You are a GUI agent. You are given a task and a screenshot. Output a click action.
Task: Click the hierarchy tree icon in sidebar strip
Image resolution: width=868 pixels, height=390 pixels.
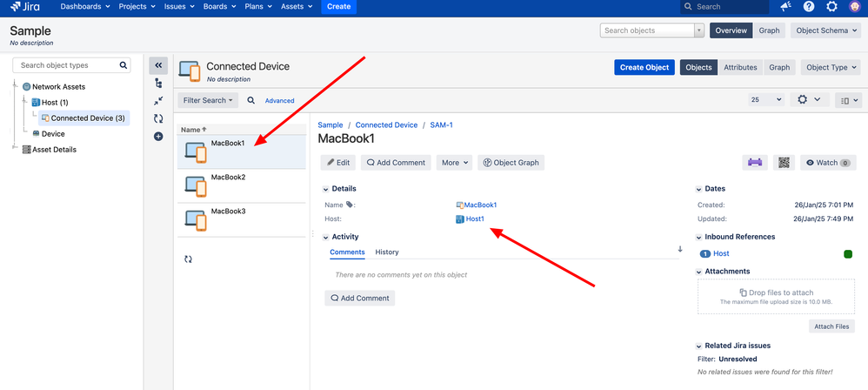tap(158, 83)
